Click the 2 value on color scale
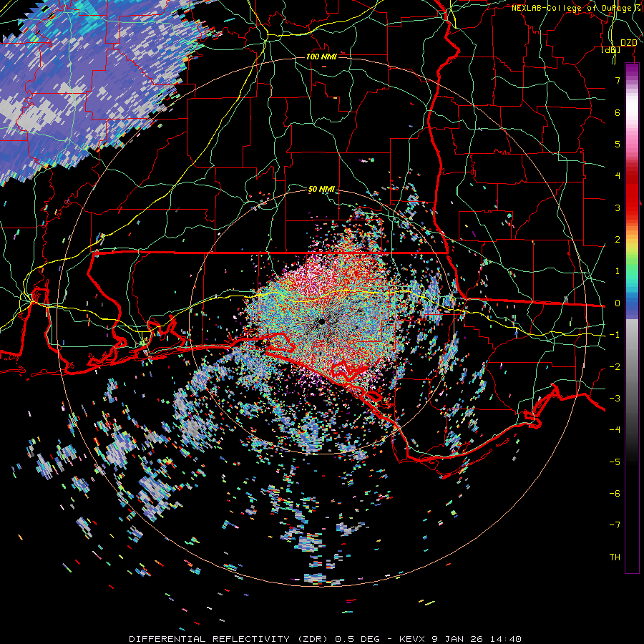Viewport: 644px width, 644px height. 618,240
